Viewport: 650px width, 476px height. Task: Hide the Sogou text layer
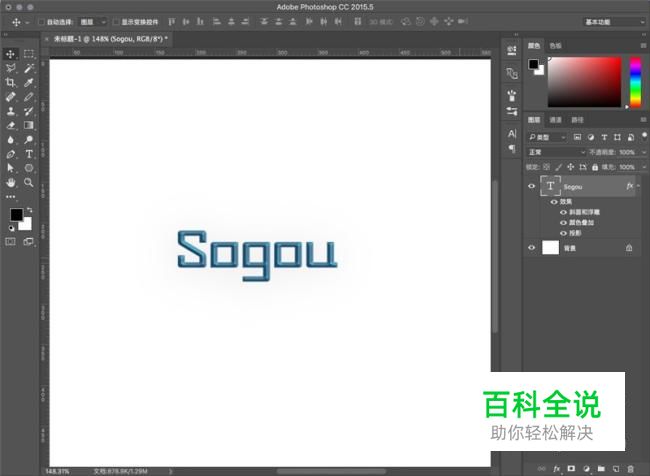(531, 186)
